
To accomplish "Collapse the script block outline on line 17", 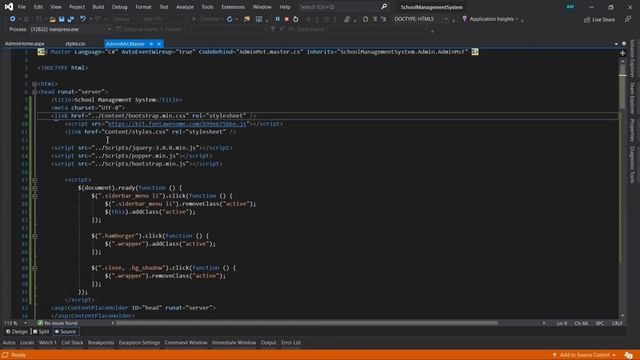I will (x=35, y=180).
